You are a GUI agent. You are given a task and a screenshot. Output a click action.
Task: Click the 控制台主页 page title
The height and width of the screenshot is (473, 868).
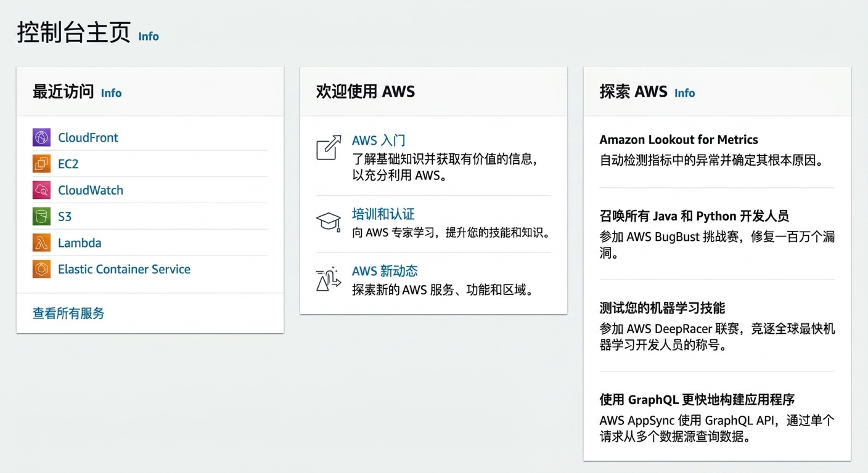(73, 33)
